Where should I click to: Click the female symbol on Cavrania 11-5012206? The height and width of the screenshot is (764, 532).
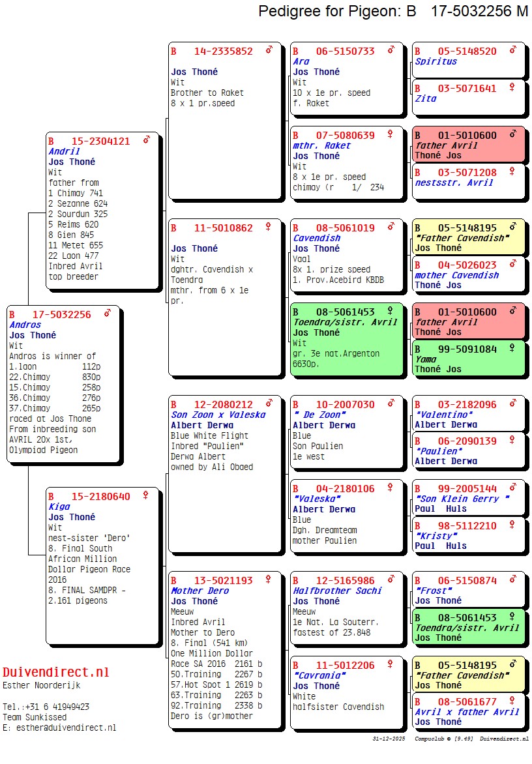pyautogui.click(x=391, y=664)
